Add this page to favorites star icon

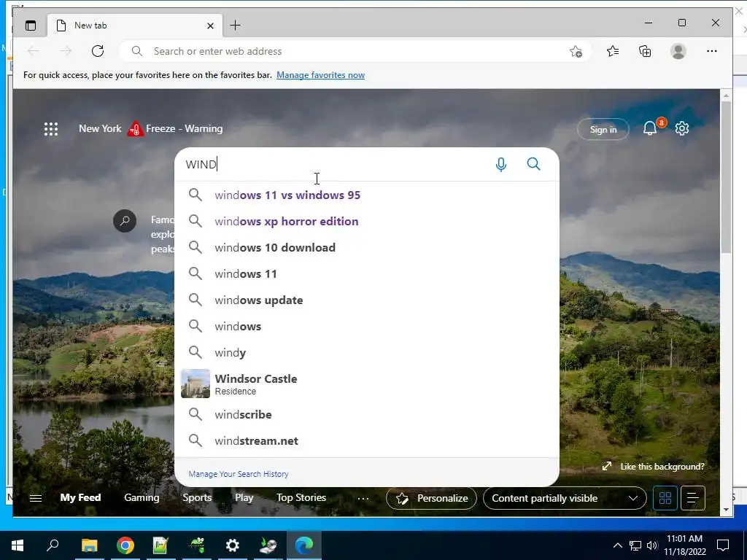point(576,52)
